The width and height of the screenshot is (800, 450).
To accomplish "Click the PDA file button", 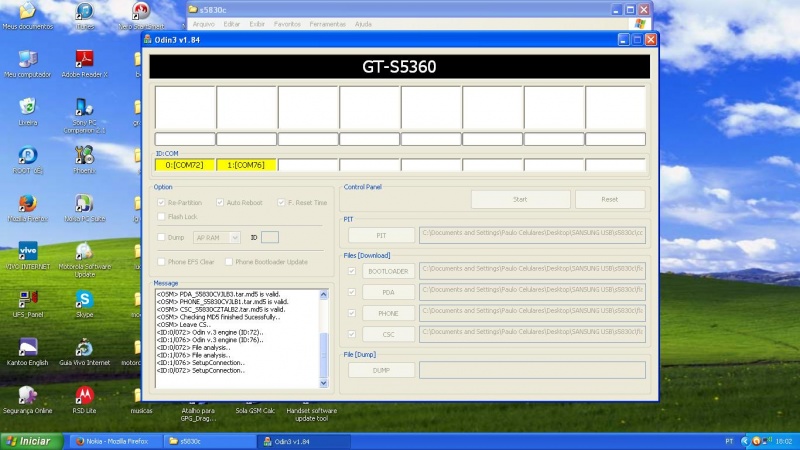I will 388,292.
